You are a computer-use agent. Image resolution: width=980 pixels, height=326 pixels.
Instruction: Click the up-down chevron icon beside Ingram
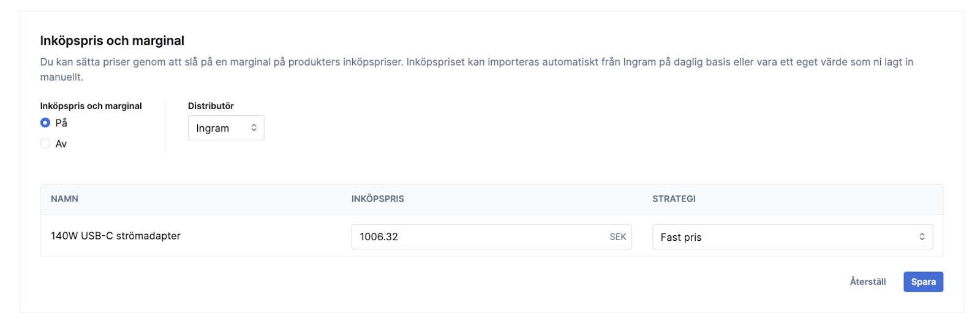[254, 128]
